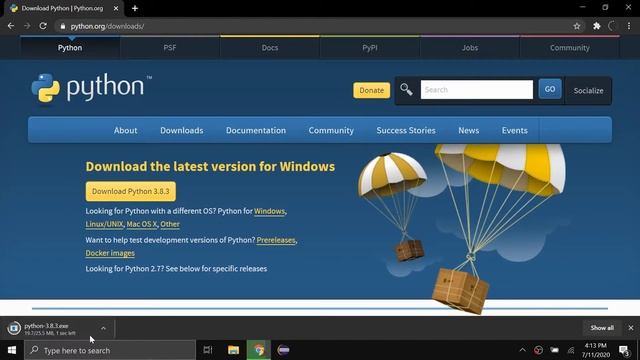
Task: Open File Explorer from the taskbar
Action: [233, 350]
